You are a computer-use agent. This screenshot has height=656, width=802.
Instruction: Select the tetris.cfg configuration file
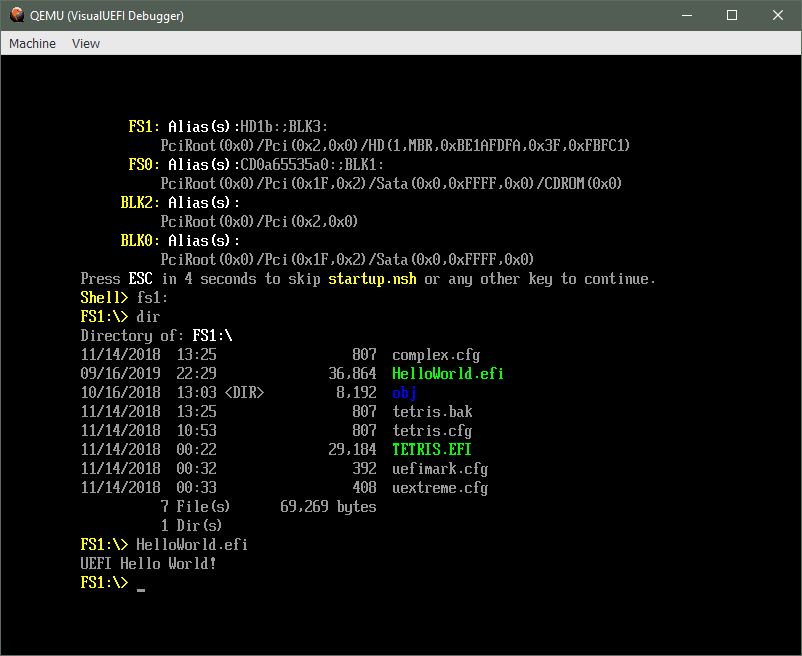pos(433,430)
